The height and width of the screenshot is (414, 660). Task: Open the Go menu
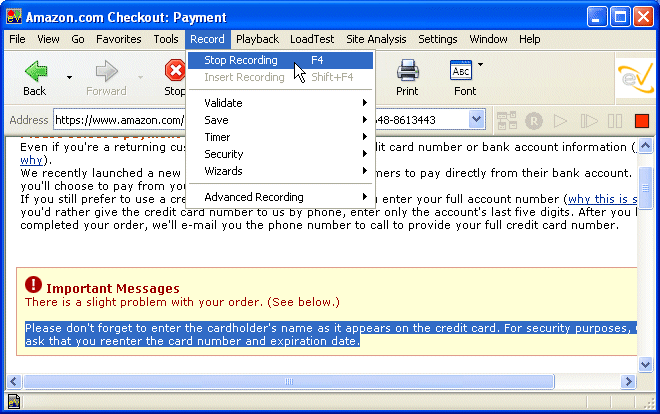point(78,39)
